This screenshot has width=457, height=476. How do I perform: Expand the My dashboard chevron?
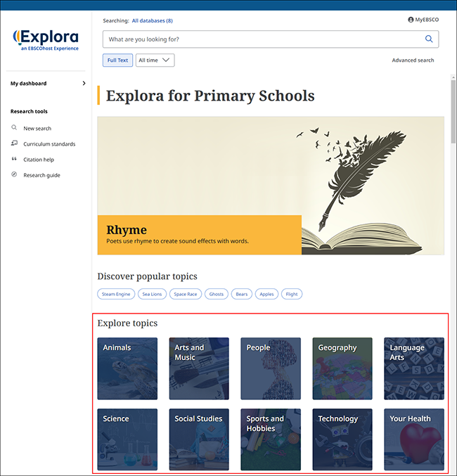click(84, 83)
